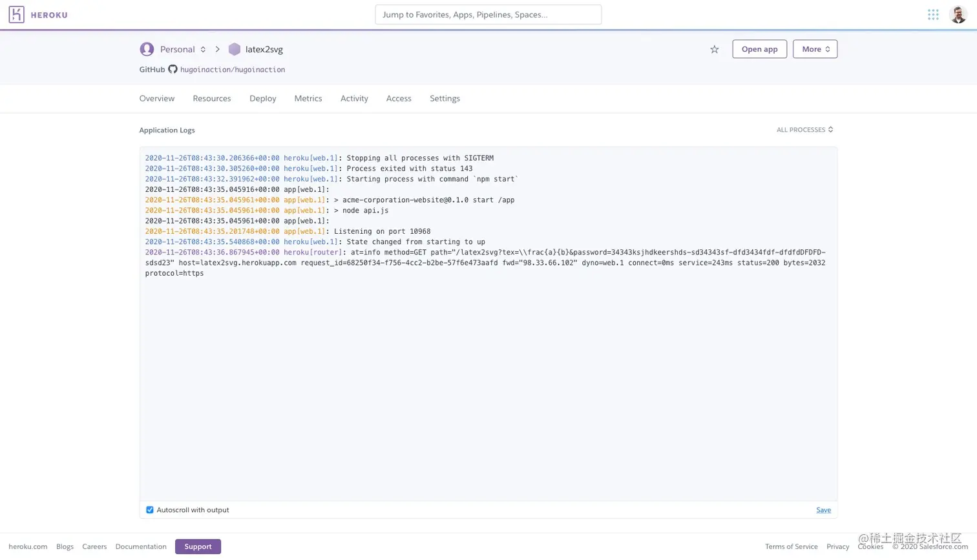Screen dimensions: 977x560
Task: Switch to the Settings tab
Action: pyautogui.click(x=445, y=98)
